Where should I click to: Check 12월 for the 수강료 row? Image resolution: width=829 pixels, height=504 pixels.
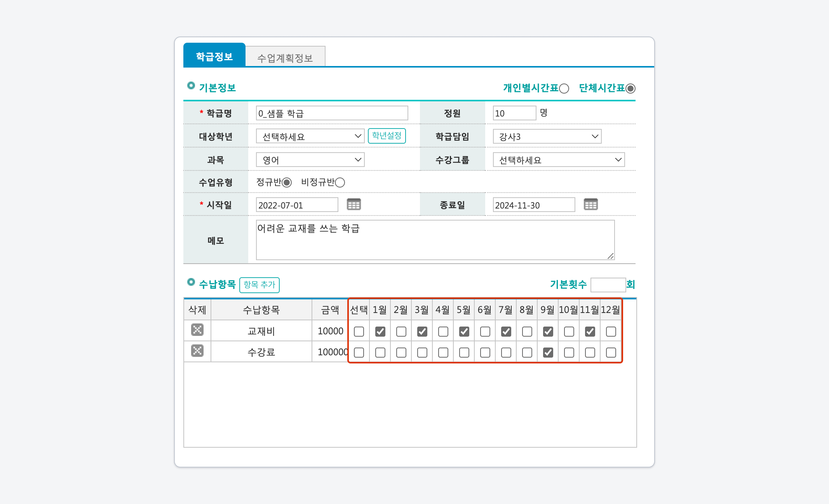click(x=611, y=353)
